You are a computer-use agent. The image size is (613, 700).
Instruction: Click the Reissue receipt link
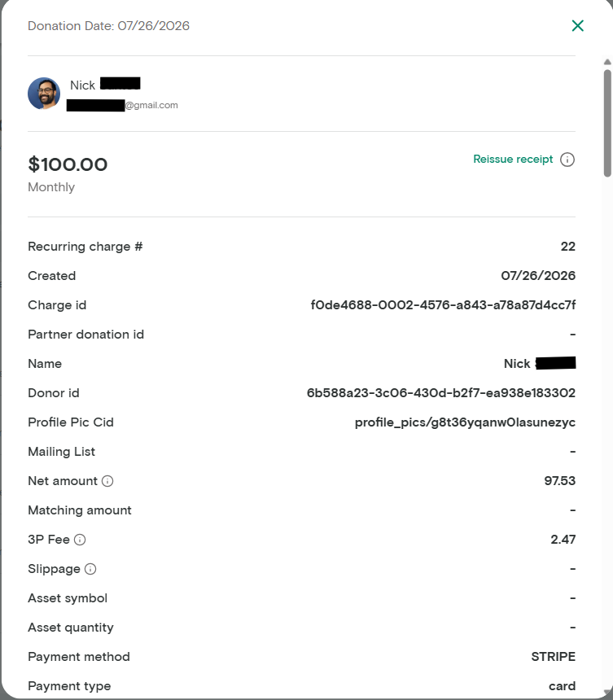click(x=513, y=160)
